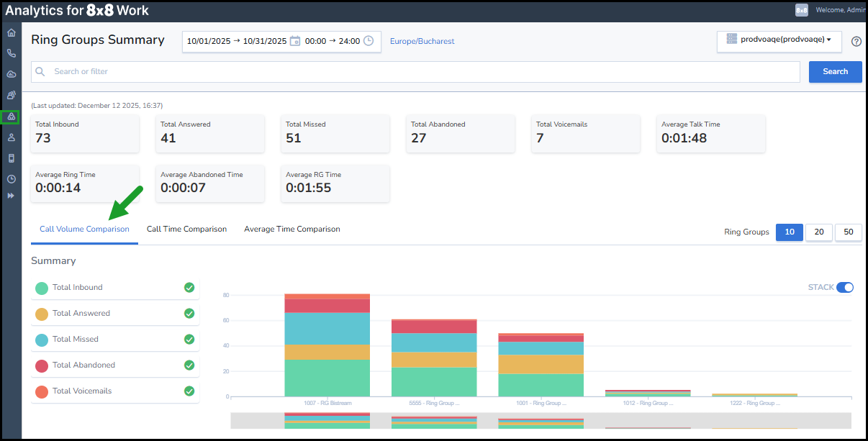
Task: Switch to Call Time Comparison tab
Action: (x=186, y=229)
